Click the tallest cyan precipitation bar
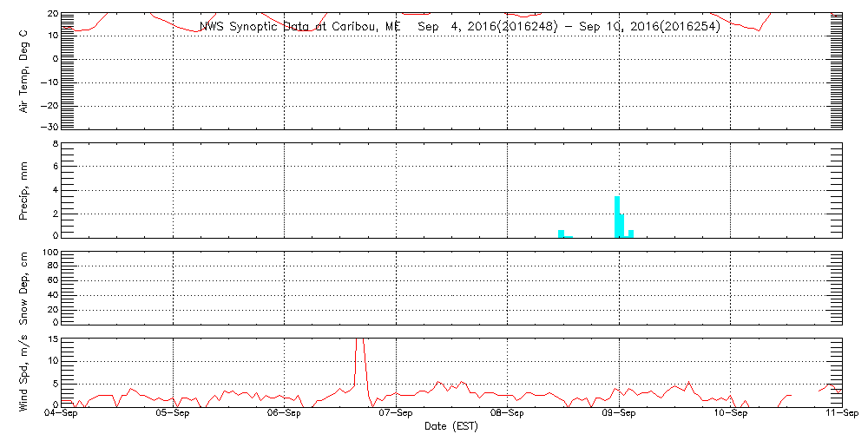Image resolution: width=868 pixels, height=434 pixels. pos(617,216)
